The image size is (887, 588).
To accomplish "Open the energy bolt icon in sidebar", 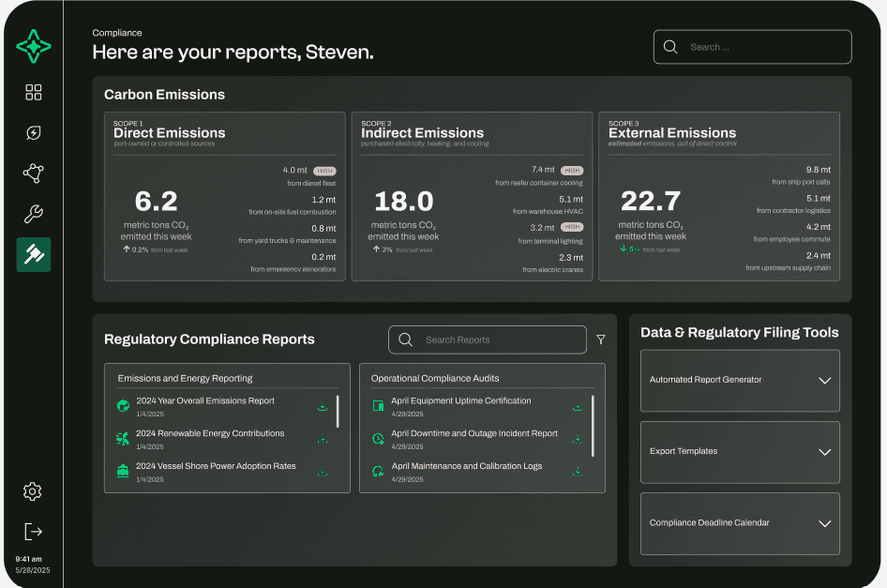I will (34, 132).
